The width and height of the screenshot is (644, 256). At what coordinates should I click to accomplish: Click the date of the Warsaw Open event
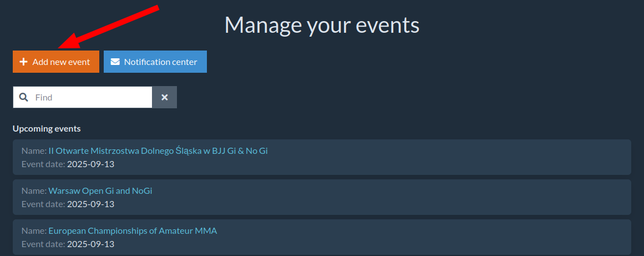[90, 204]
